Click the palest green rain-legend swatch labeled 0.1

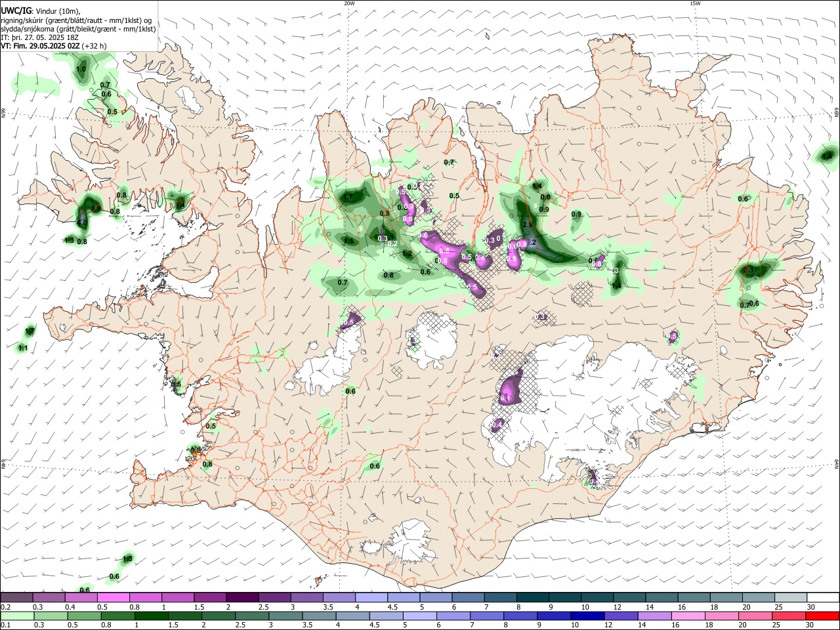click(x=18, y=616)
